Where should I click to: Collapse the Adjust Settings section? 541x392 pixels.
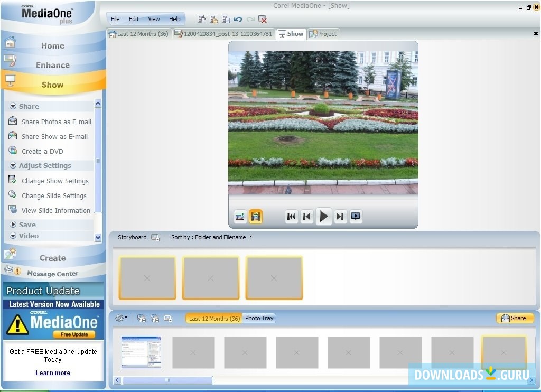click(x=13, y=166)
